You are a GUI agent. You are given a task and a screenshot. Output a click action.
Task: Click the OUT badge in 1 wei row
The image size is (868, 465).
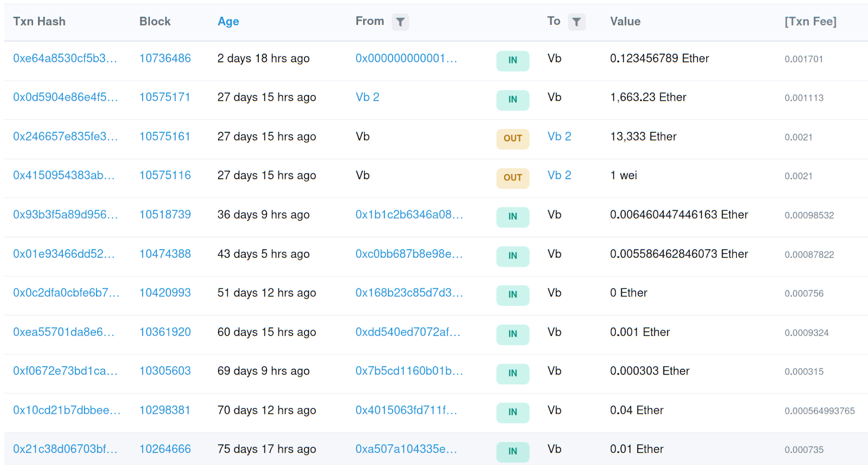coord(513,178)
